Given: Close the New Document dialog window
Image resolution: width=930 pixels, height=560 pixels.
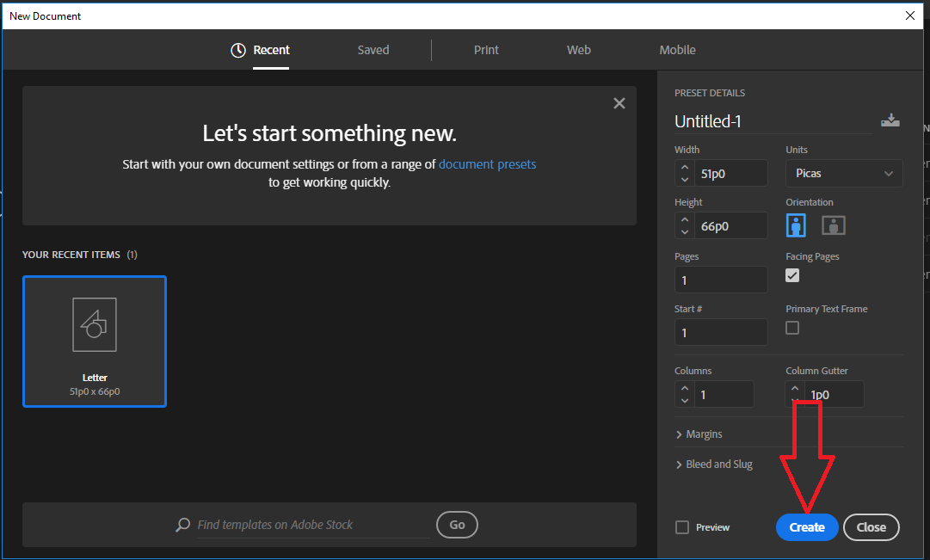Looking at the screenshot, I should click(x=910, y=15).
